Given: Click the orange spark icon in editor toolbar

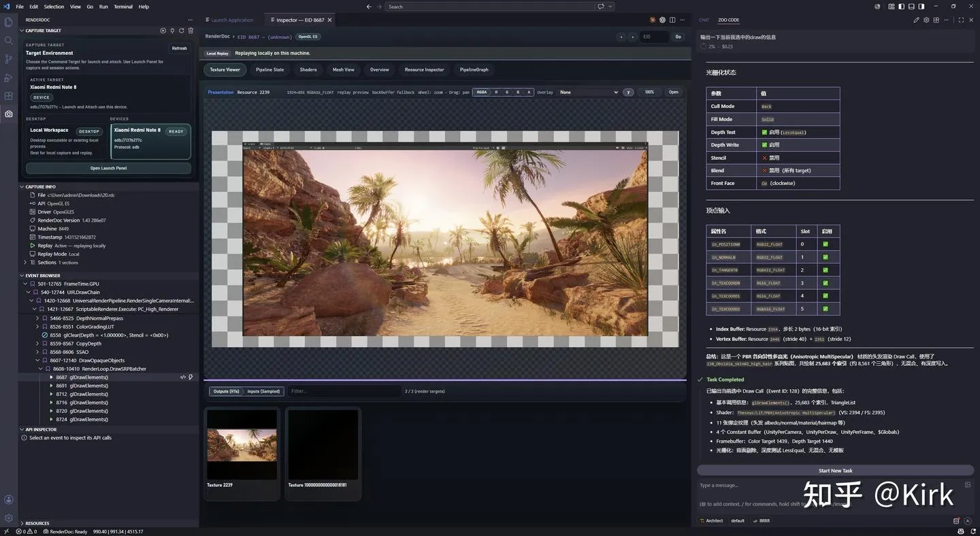Looking at the screenshot, I should click(653, 20).
